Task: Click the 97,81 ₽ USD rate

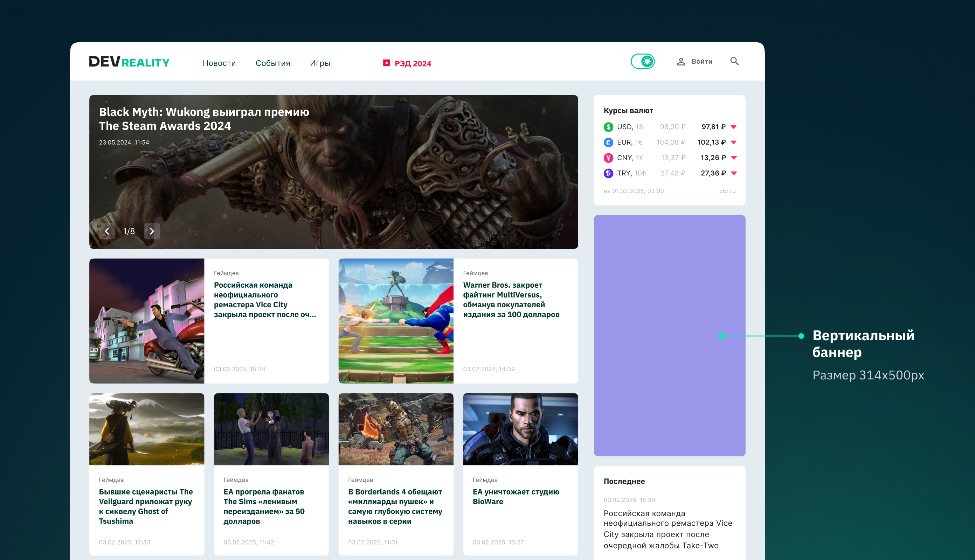Action: [x=713, y=127]
